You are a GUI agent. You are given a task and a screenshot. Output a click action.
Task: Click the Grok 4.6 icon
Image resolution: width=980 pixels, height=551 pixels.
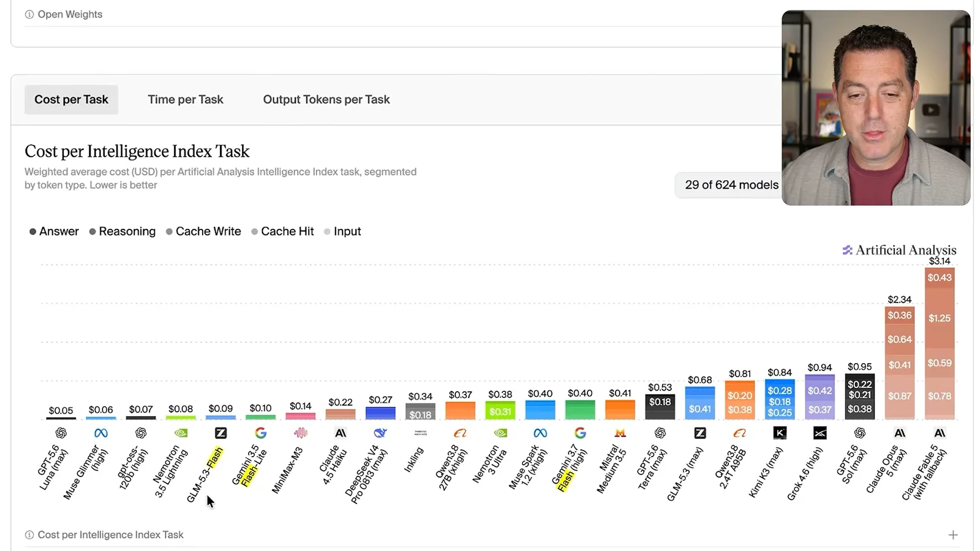tap(820, 433)
